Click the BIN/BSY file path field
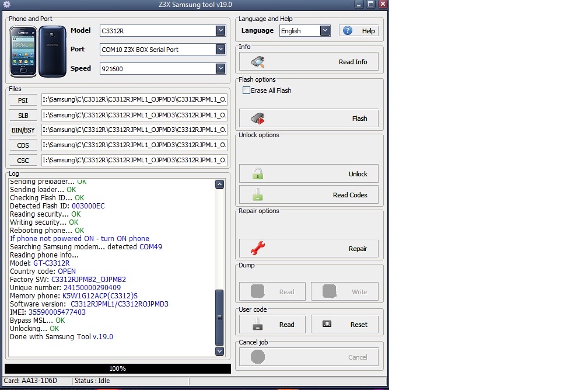Viewport: 588px width, 390px height. click(x=134, y=130)
